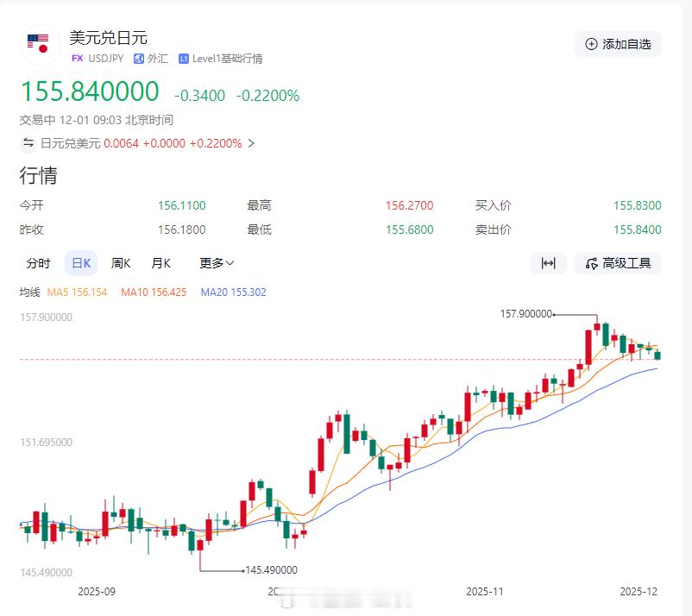Click the 157.900000 high marker on chart
Screen dimensions: 692x616
(x=526, y=314)
